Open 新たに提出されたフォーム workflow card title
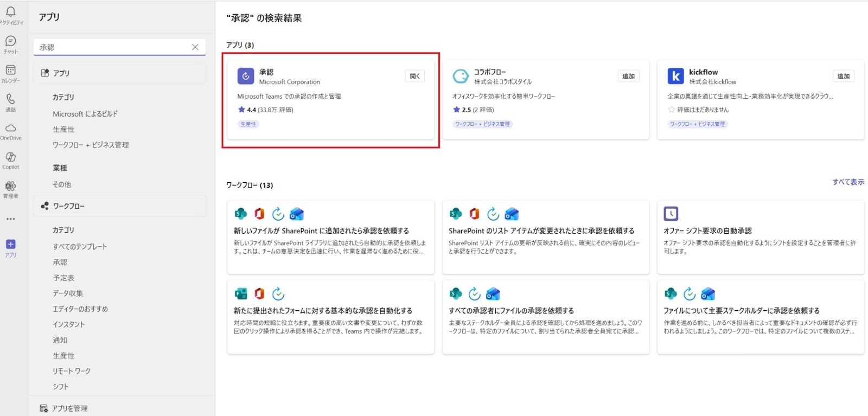Image resolution: width=868 pixels, height=416 pixels. pyautogui.click(x=323, y=311)
